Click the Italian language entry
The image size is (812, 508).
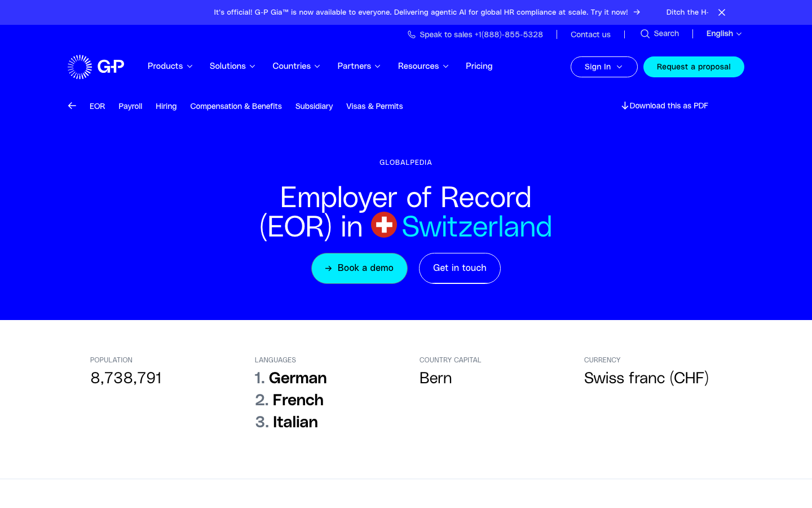[x=295, y=422]
